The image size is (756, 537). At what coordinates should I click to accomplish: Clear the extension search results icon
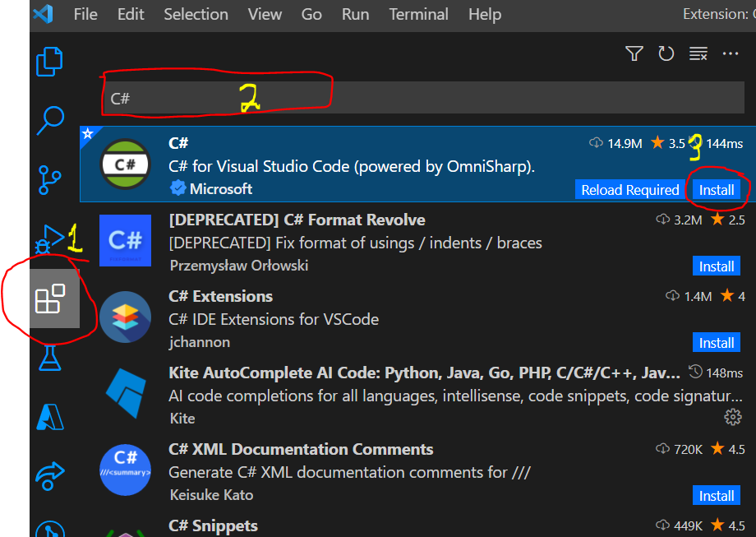pyautogui.click(x=698, y=53)
